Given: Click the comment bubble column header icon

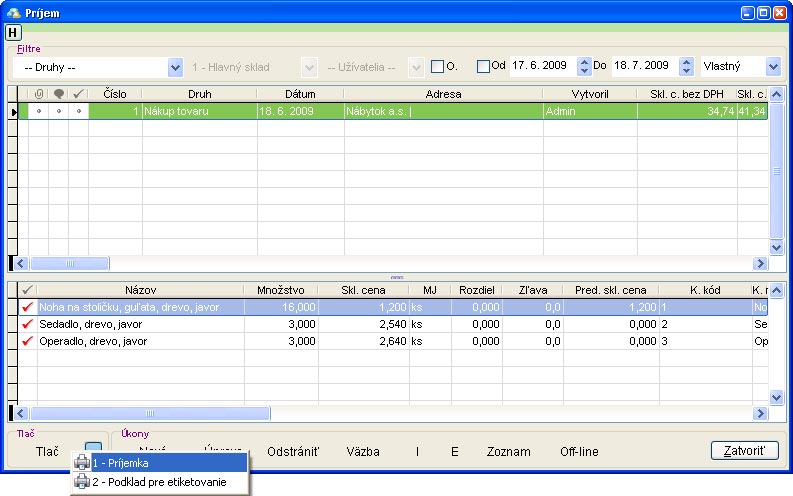Looking at the screenshot, I should pos(58,94).
